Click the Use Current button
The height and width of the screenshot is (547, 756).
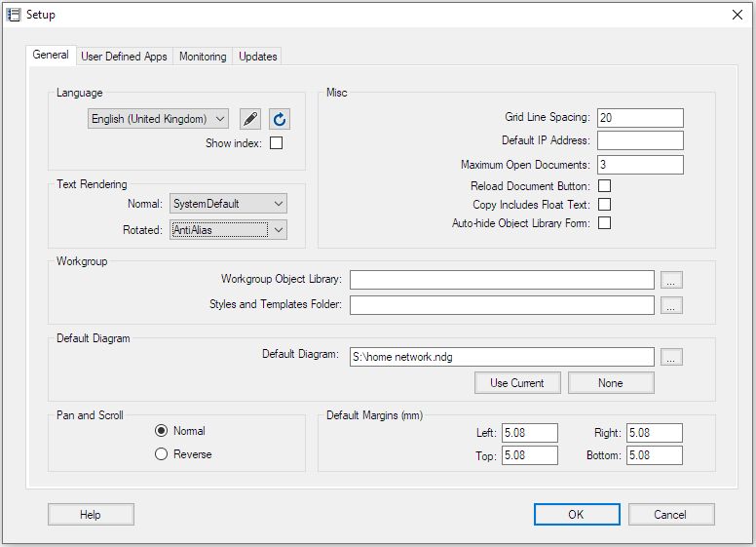click(x=517, y=383)
